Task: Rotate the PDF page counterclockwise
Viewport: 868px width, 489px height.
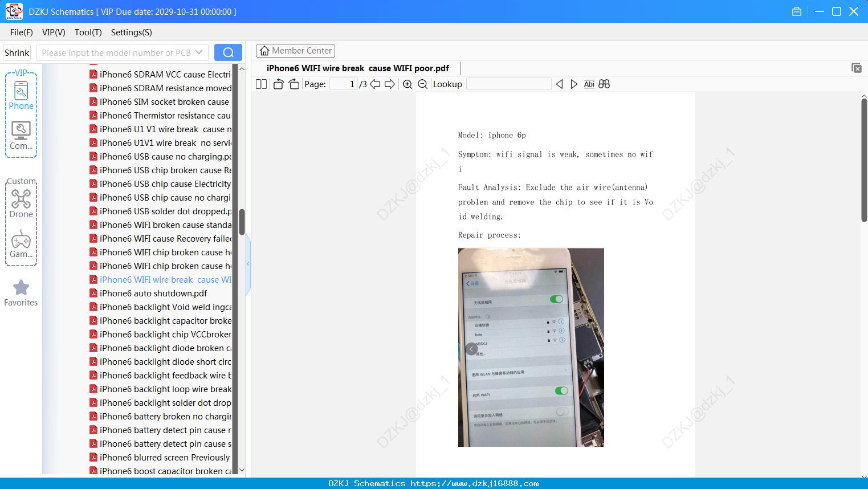Action: [278, 84]
